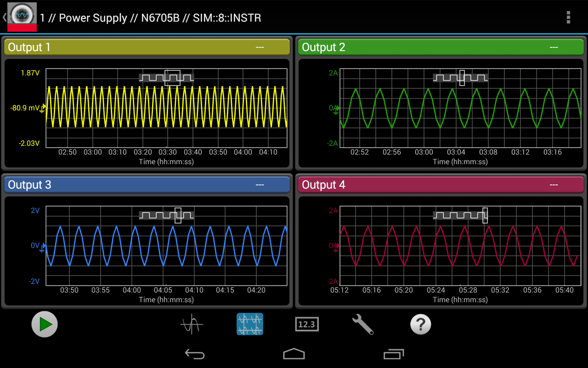This screenshot has height=368, width=588.
Task: Tap the '---' readout on Output 4 header
Action: 554,185
